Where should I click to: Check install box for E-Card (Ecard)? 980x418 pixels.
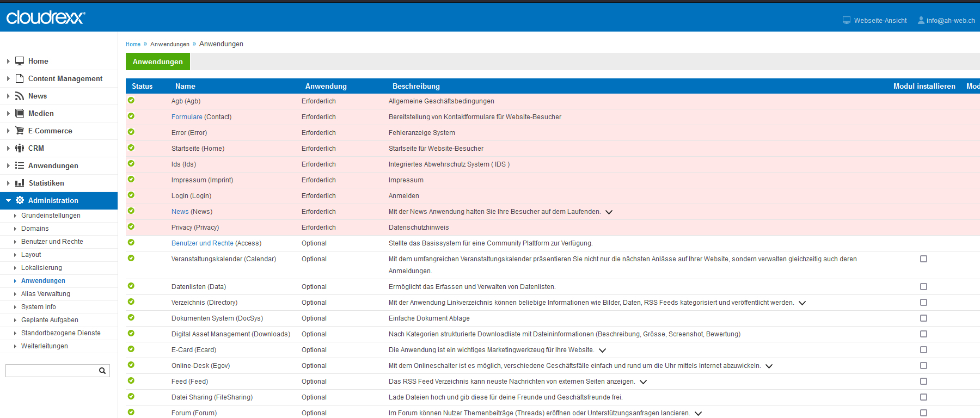(x=923, y=350)
